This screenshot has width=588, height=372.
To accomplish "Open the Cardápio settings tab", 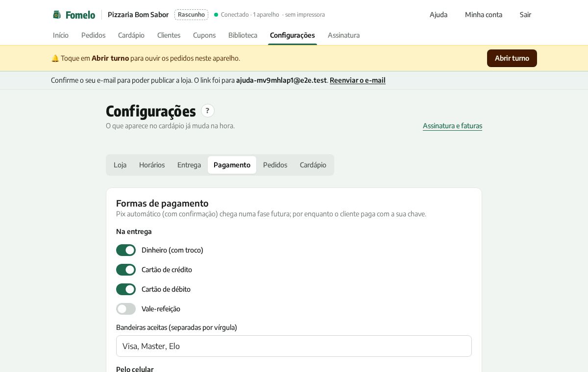I will [313, 165].
